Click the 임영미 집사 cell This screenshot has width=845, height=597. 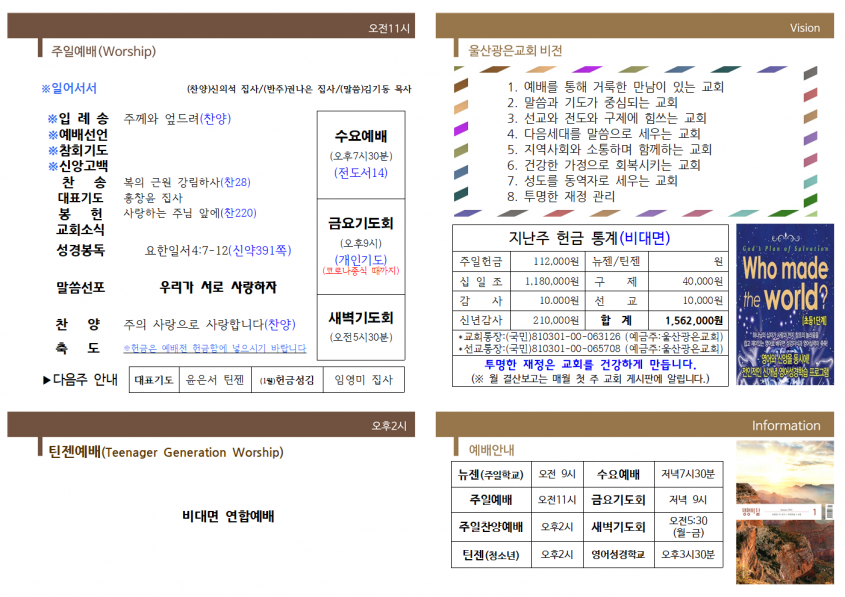[x=364, y=380]
